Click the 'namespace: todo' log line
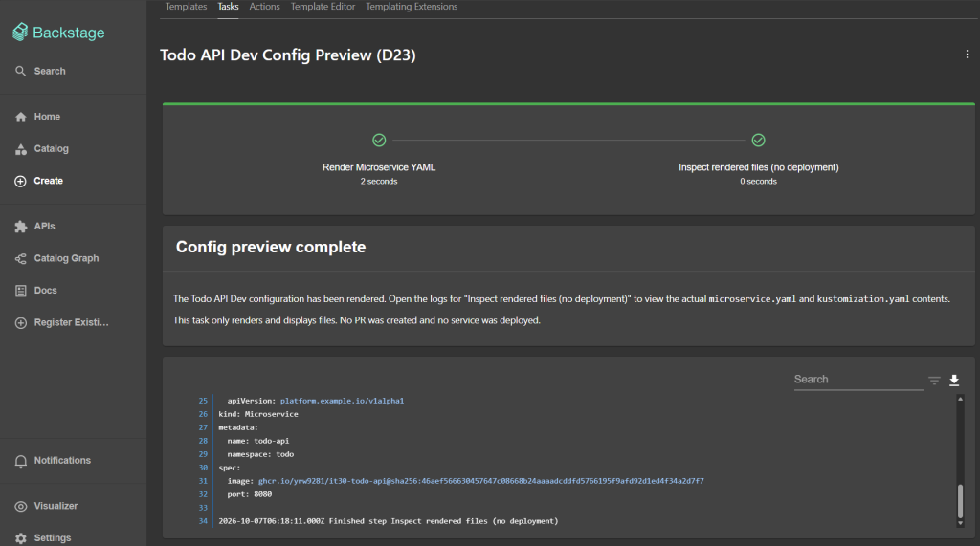 pyautogui.click(x=260, y=455)
